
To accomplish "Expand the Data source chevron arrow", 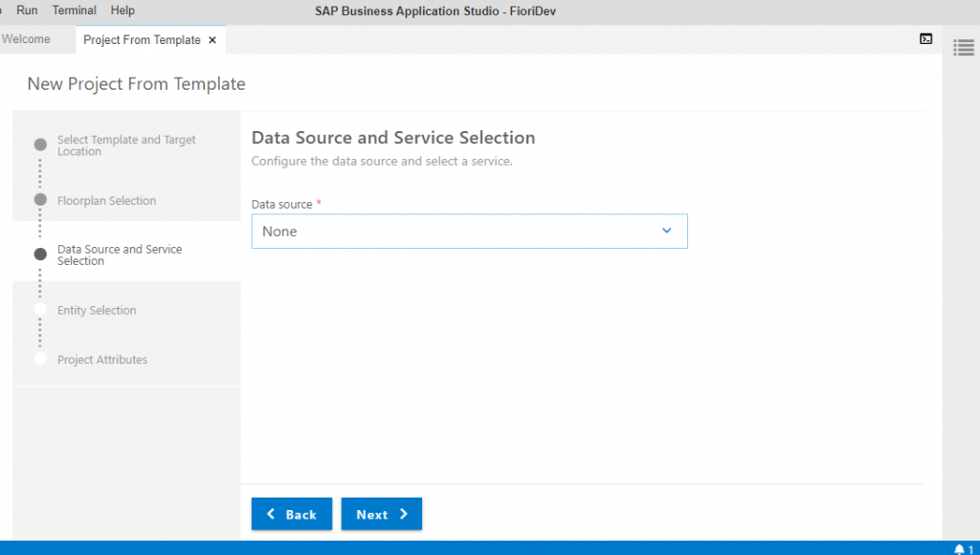I will [666, 231].
